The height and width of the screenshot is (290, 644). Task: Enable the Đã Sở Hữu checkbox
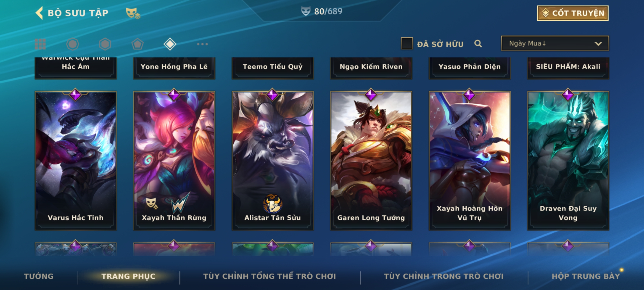[x=407, y=44]
